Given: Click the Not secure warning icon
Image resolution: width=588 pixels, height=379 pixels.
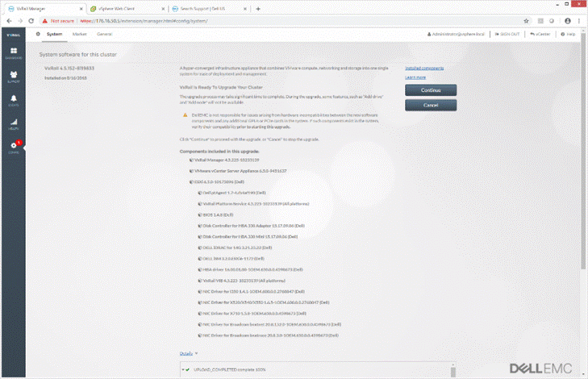Looking at the screenshot, I should click(44, 21).
